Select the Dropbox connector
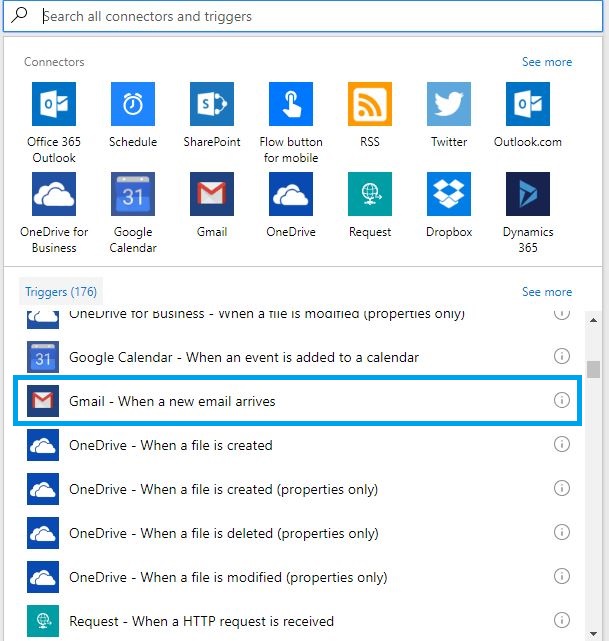This screenshot has width=609, height=641. [x=449, y=194]
